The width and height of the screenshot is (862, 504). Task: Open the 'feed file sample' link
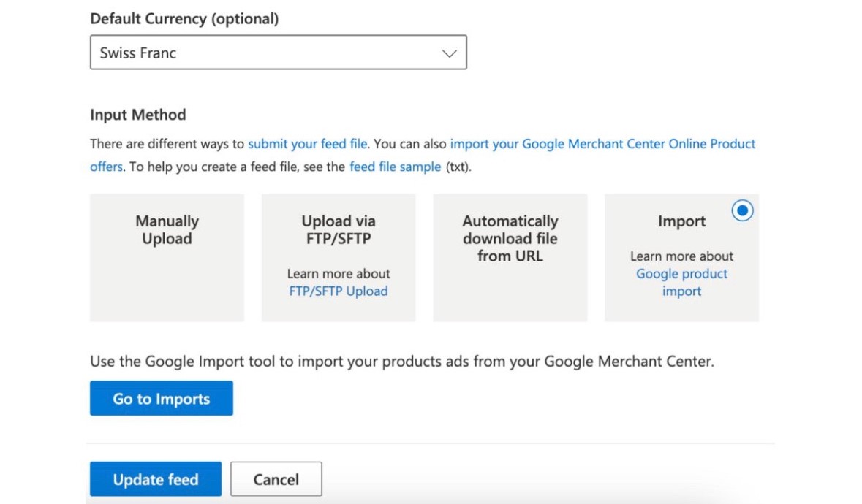[x=395, y=167]
